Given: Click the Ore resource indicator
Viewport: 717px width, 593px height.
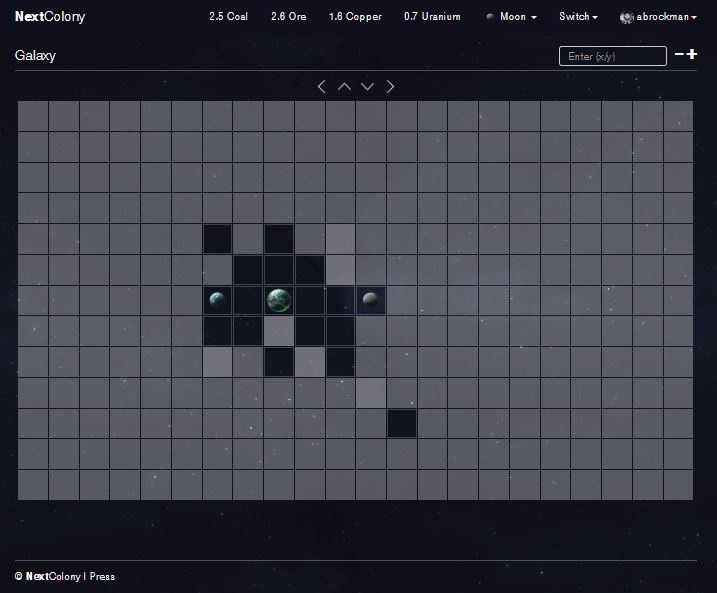Looking at the screenshot, I should [289, 16].
